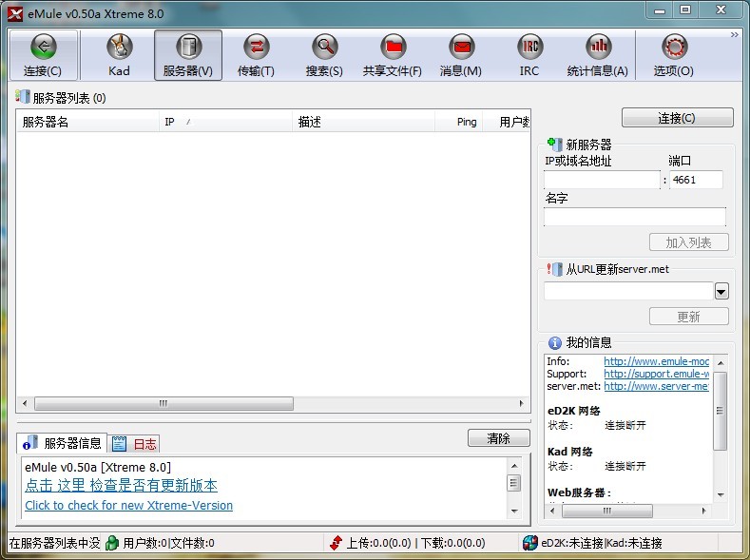750x560 pixels.
Task: Click the eD2K connection globe status icon
Action: point(530,543)
